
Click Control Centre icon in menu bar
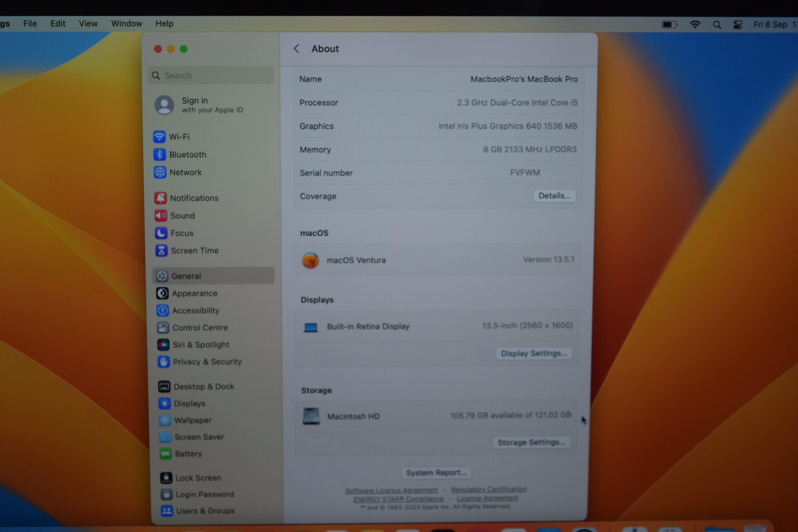[738, 25]
